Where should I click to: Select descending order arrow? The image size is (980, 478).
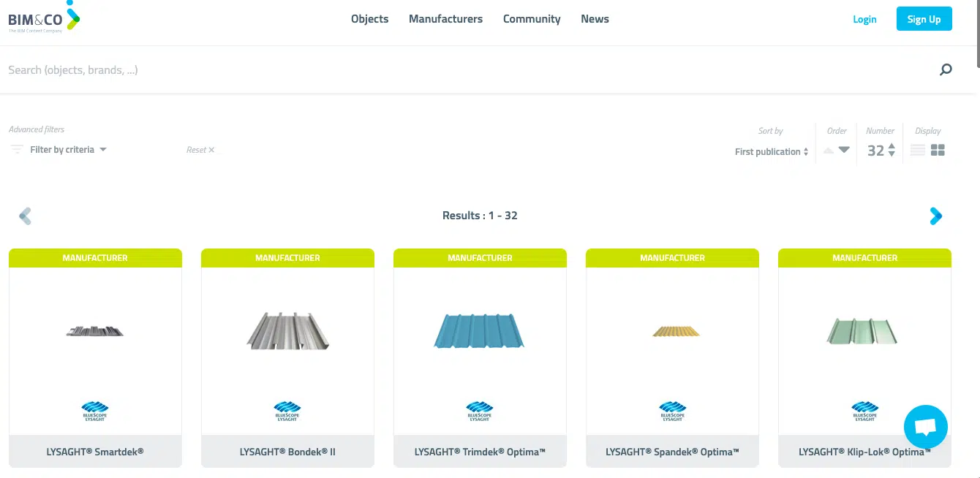click(843, 151)
